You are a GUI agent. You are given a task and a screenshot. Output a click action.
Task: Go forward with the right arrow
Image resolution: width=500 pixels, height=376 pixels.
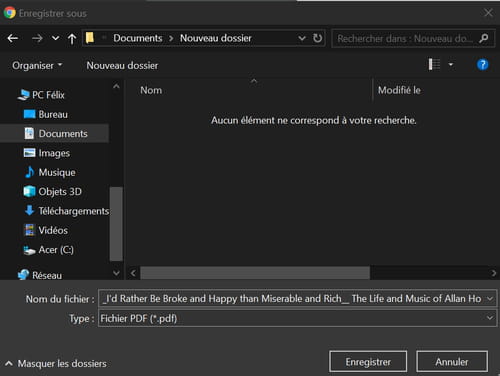point(37,38)
